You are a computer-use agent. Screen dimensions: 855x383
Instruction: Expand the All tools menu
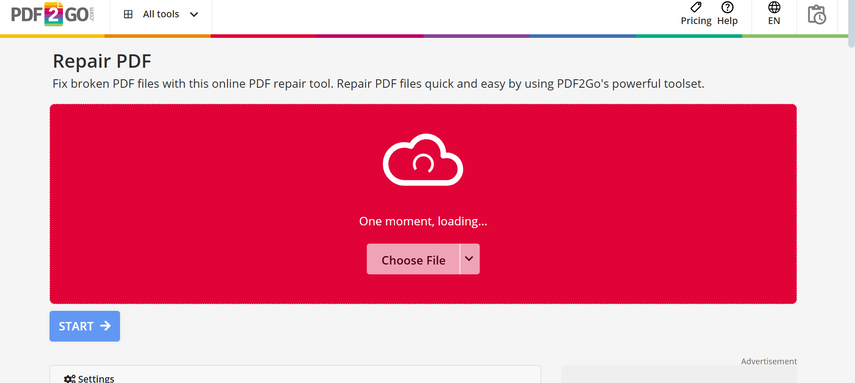click(161, 15)
